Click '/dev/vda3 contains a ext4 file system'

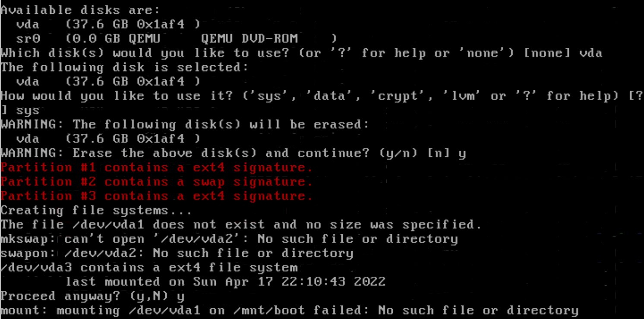point(149,267)
